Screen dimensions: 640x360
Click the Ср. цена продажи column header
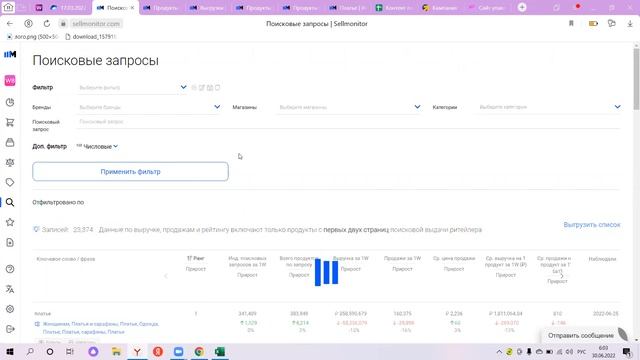(x=454, y=258)
